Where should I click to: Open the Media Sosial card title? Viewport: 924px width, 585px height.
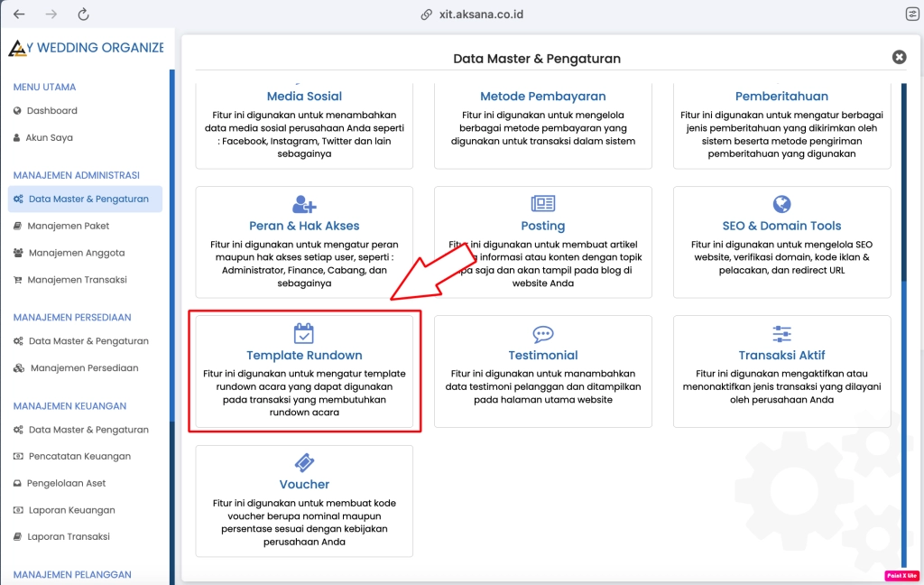coord(304,97)
